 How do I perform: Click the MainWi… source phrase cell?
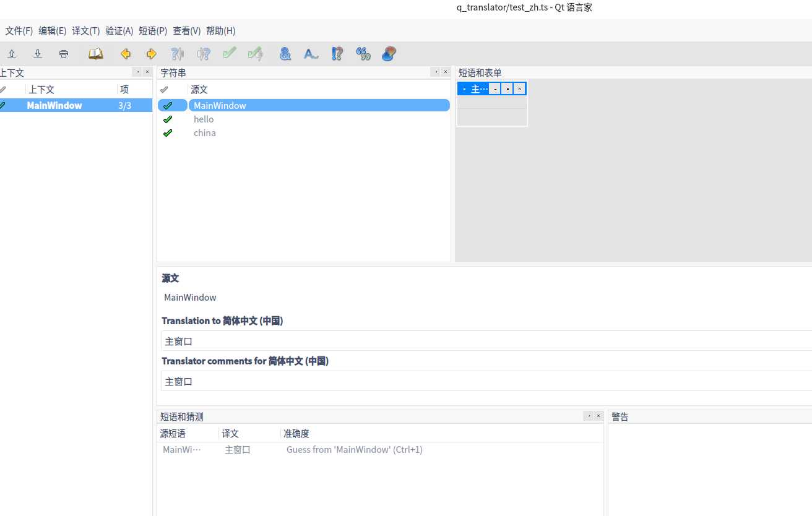[182, 450]
